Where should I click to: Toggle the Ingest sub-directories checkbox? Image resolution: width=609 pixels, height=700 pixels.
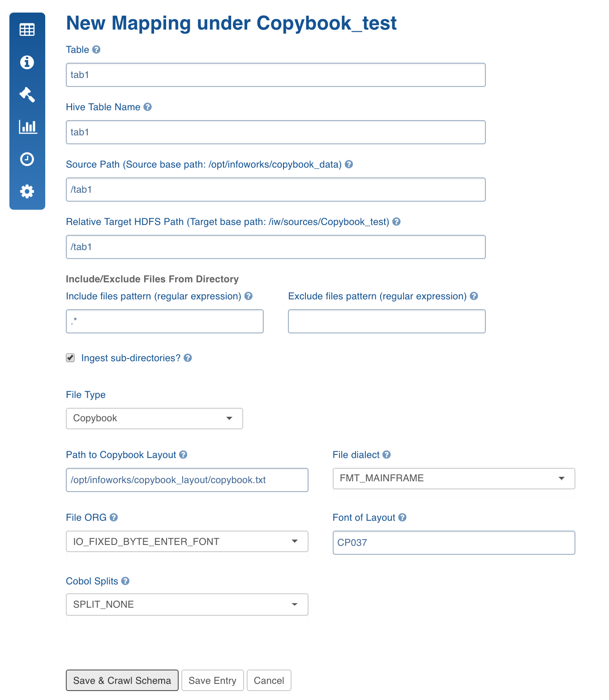pyautogui.click(x=70, y=358)
